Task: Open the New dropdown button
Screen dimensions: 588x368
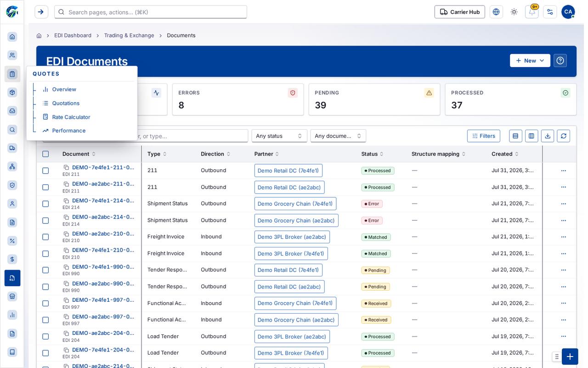Action: point(530,61)
